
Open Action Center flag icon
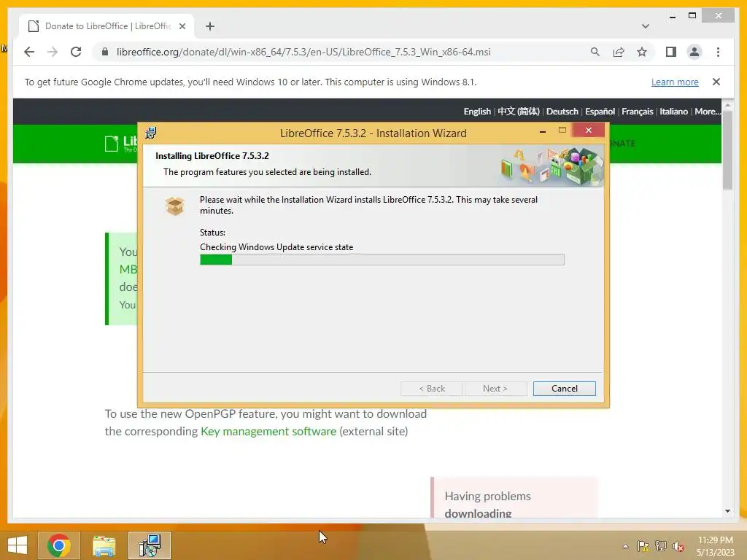pyautogui.click(x=643, y=546)
